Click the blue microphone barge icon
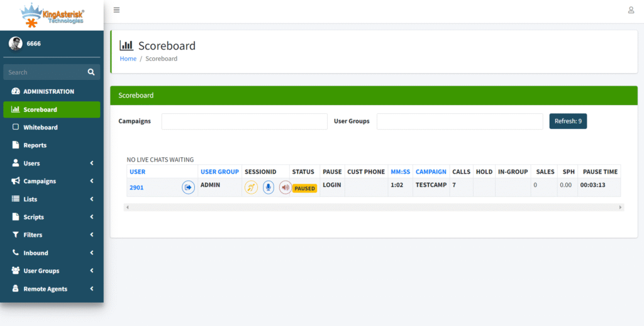 pos(269,188)
